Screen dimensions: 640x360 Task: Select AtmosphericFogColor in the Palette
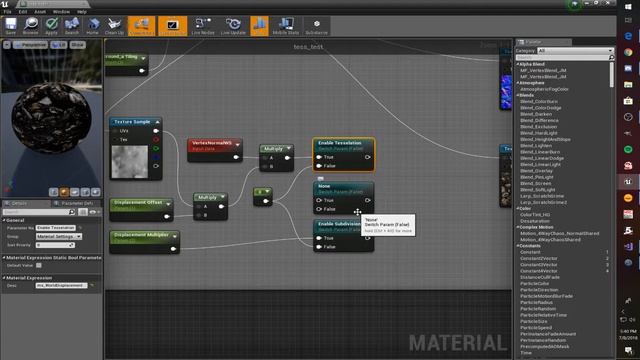click(x=544, y=89)
